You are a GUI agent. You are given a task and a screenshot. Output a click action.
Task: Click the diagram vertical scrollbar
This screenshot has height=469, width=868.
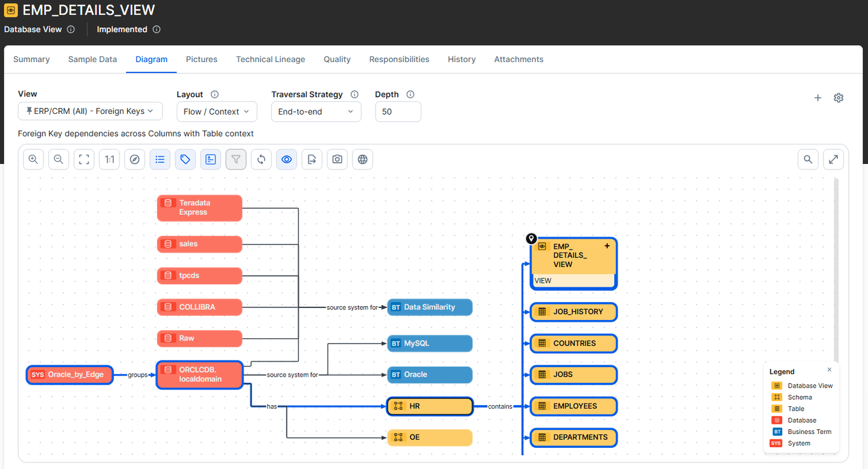coord(836,271)
